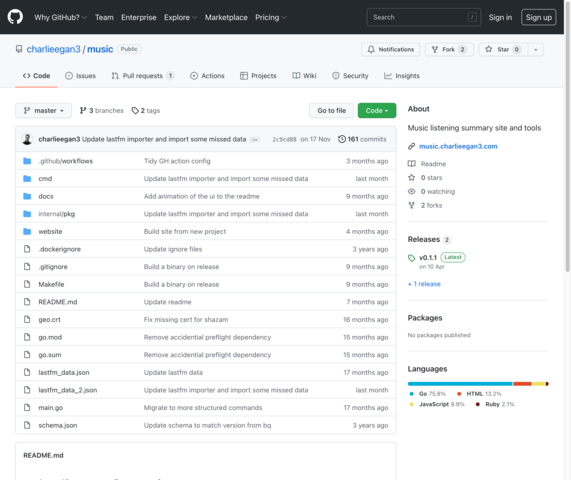Star this repository

click(503, 50)
